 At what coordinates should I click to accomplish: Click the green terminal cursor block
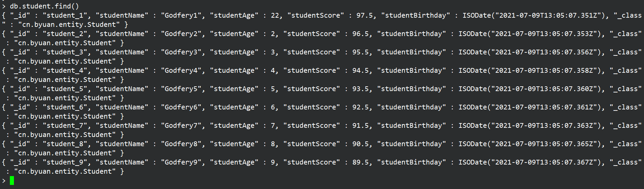12,181
